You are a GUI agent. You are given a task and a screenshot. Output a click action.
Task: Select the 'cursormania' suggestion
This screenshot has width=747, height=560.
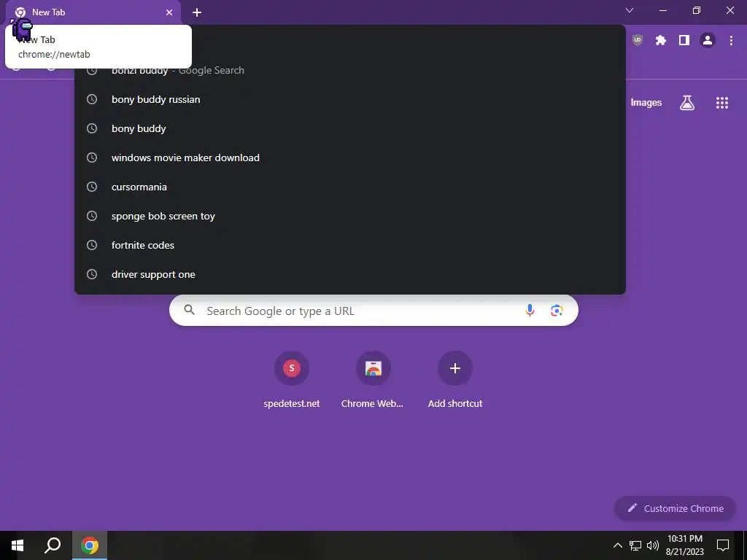(349, 187)
